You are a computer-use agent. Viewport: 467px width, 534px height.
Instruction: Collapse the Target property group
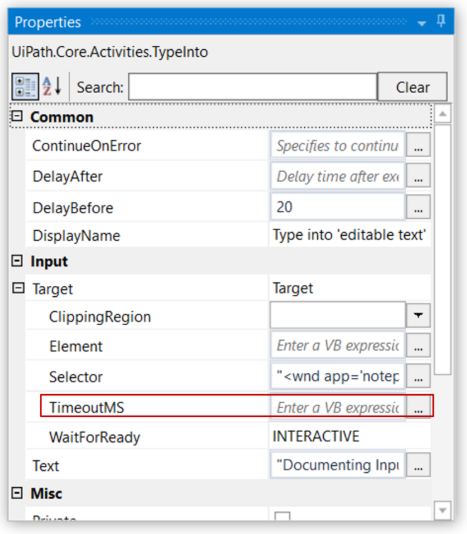(18, 288)
